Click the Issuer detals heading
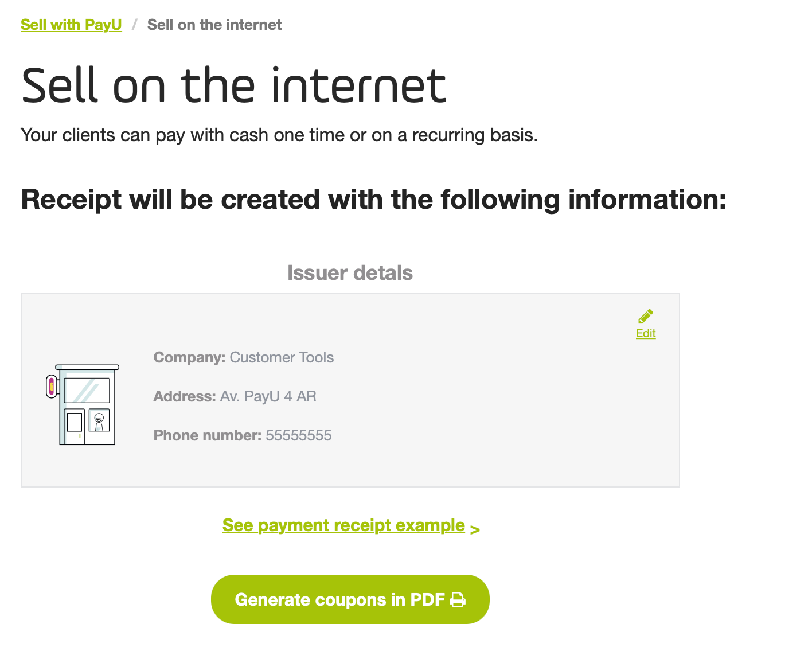The width and height of the screenshot is (812, 663). 350,273
